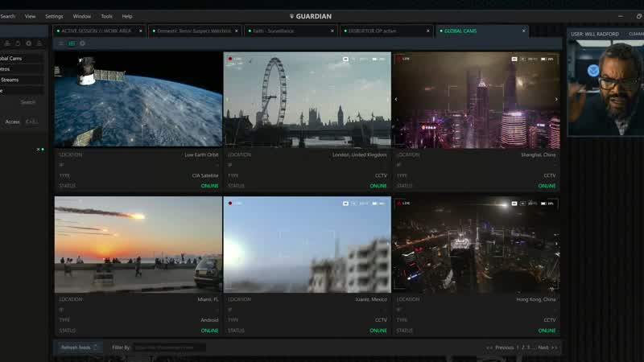Click the 'CIA Satellite' type value
This screenshot has width=644, height=362.
(x=205, y=175)
